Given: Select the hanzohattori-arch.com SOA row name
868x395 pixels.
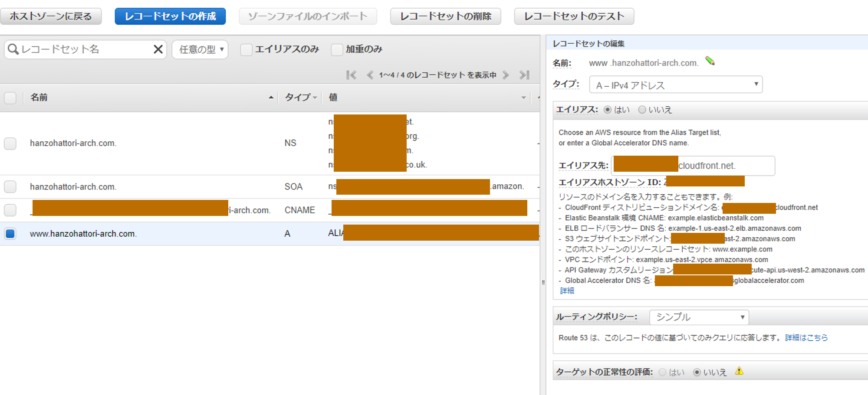Looking at the screenshot, I should (73, 187).
